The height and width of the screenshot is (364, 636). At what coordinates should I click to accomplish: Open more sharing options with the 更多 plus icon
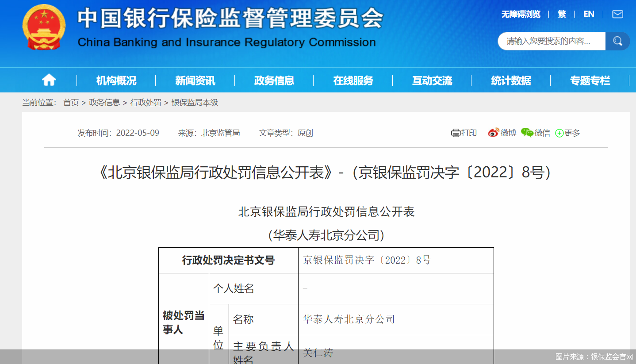click(559, 133)
